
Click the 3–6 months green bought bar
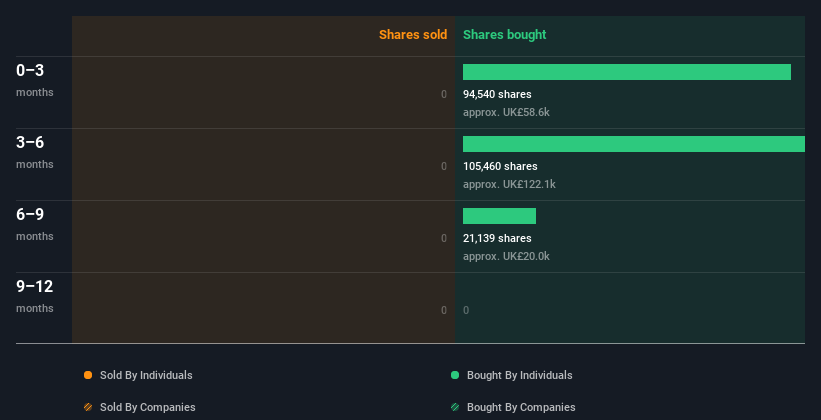(634, 144)
